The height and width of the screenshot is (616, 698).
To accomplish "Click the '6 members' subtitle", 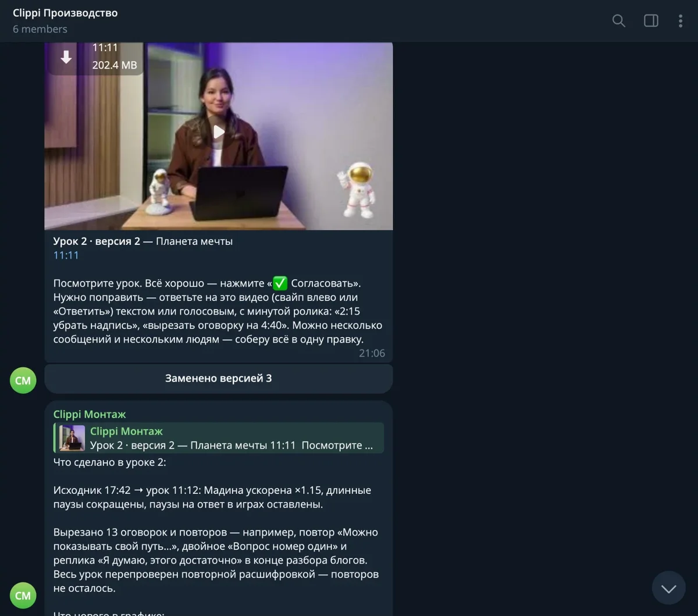I will point(40,29).
